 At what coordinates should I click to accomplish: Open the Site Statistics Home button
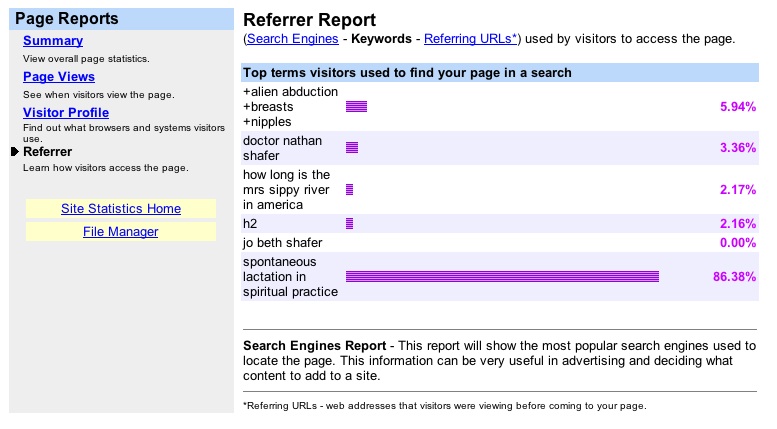tap(121, 209)
